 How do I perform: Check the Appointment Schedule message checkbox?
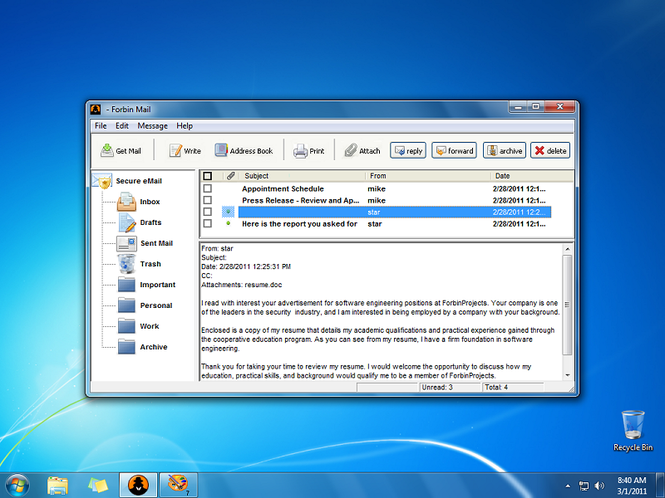207,188
